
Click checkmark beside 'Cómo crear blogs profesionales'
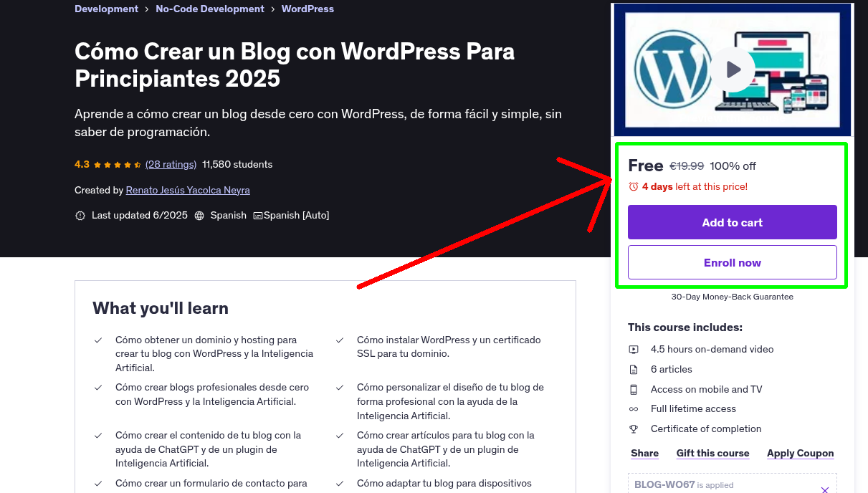click(98, 388)
